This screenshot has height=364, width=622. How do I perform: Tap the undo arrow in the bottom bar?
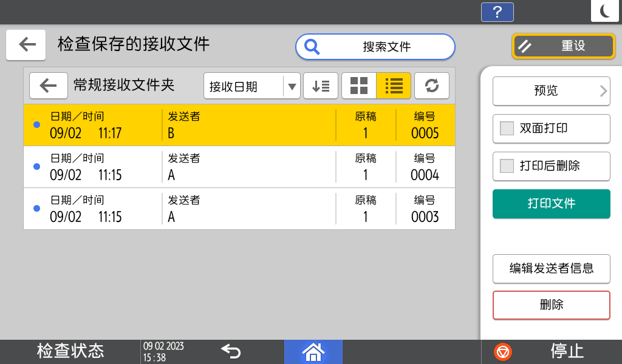(230, 351)
